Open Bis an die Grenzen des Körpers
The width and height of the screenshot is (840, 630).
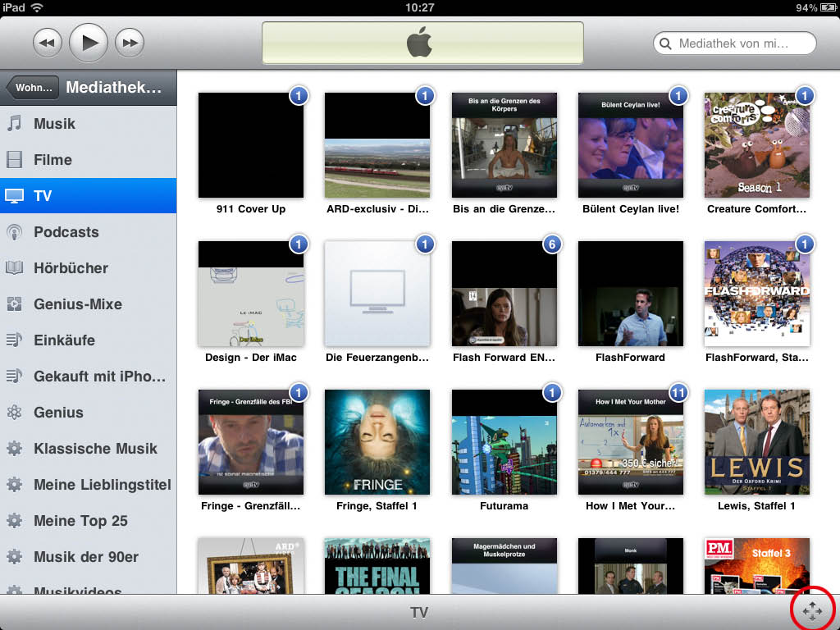point(504,145)
